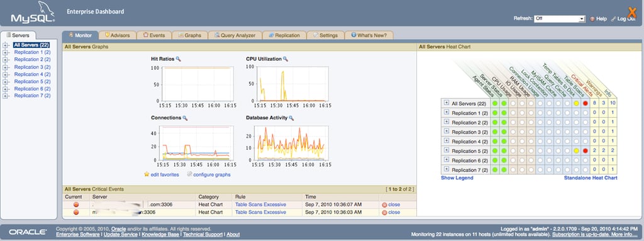The image size is (644, 241).
Task: Click the yellow Table Scans dot for All Servers
Action: click(x=576, y=104)
